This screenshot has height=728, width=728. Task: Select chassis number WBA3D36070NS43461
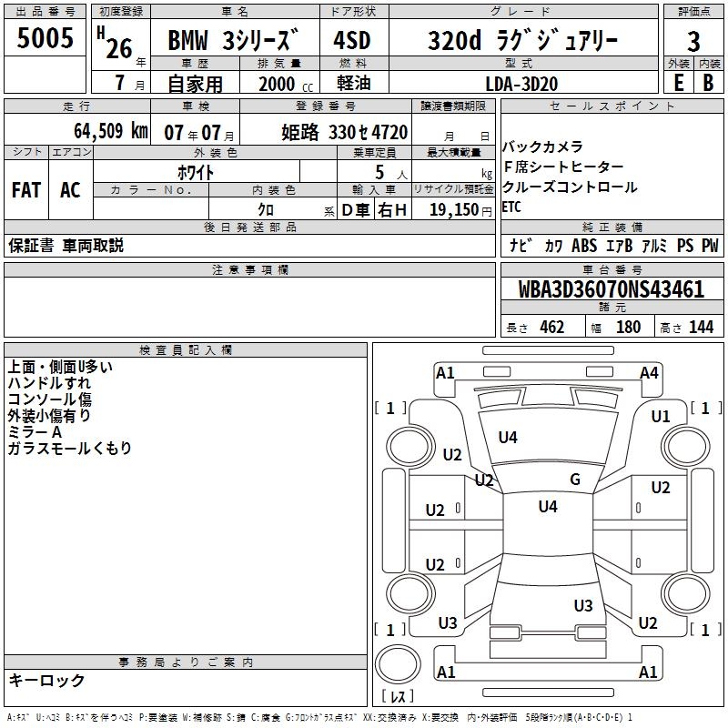pyautogui.click(x=611, y=289)
